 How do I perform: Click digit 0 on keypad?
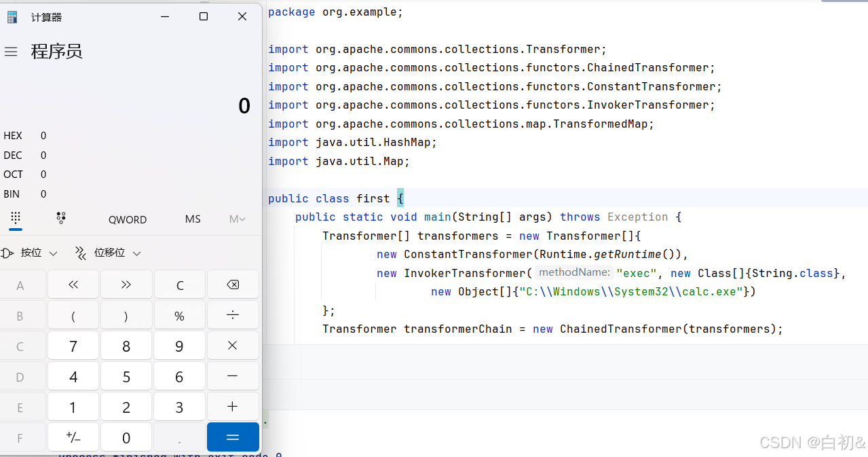tap(126, 437)
